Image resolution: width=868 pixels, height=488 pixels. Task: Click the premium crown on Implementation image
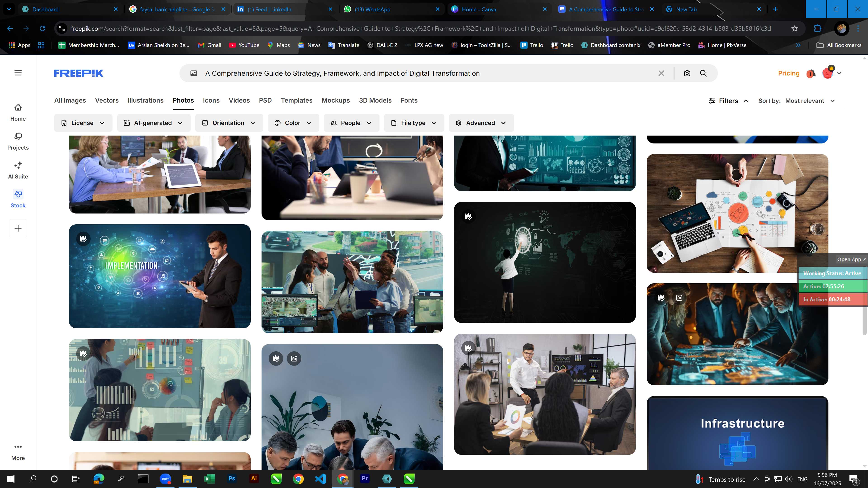[83, 239]
